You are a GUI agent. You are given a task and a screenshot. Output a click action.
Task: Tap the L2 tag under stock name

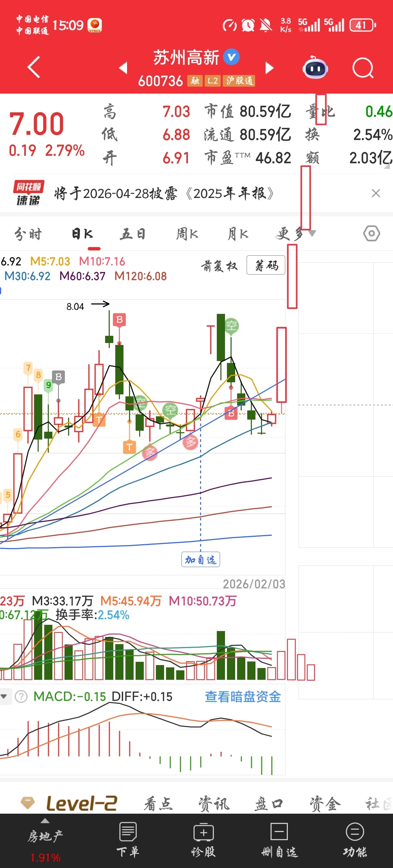pyautogui.click(x=213, y=81)
